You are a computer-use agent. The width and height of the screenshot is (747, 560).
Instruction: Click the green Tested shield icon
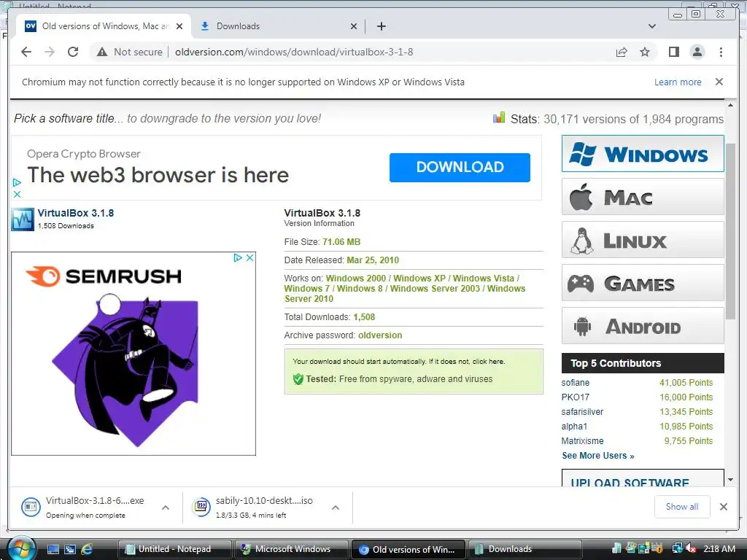tap(298, 379)
